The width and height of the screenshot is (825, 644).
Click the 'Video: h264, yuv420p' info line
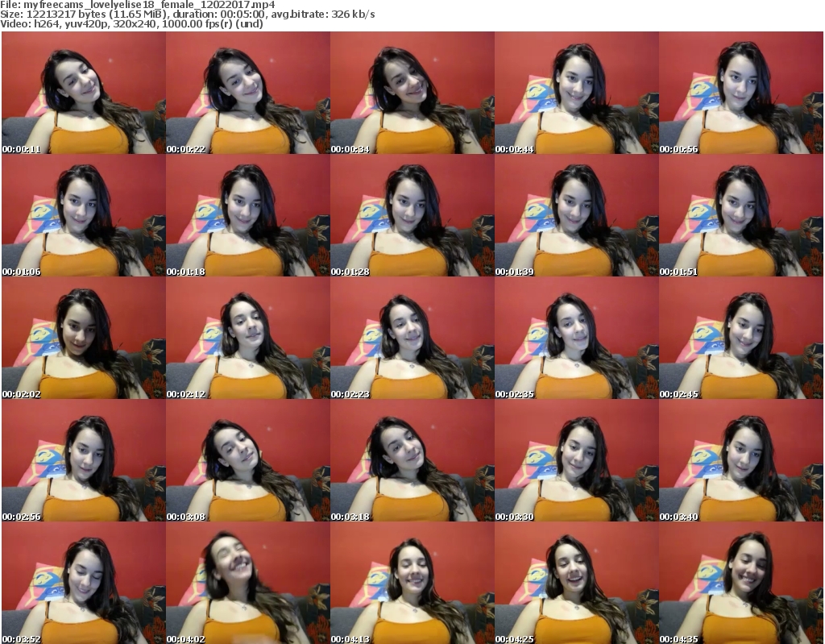point(131,23)
